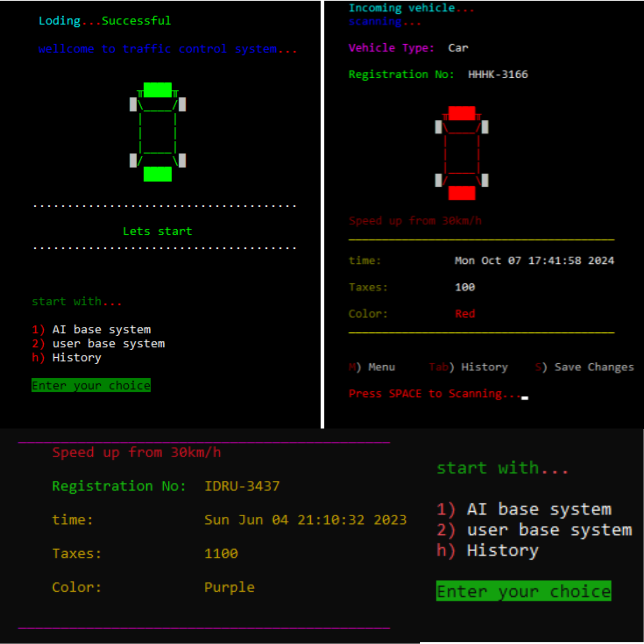
Task: Click the Red color value
Action: pos(465,314)
